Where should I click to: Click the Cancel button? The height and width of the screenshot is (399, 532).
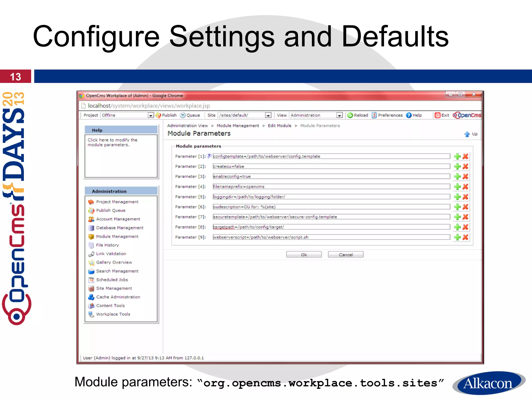click(346, 255)
